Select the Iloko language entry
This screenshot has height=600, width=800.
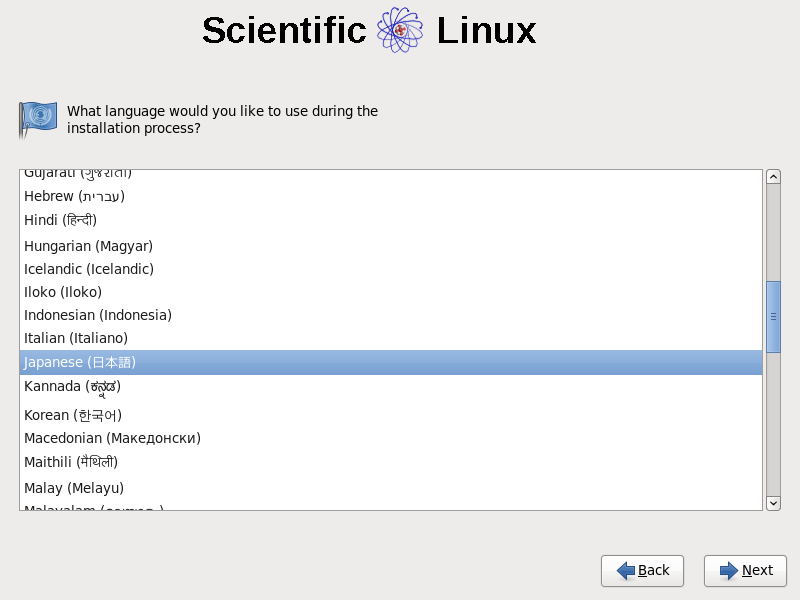pyautogui.click(x=63, y=292)
